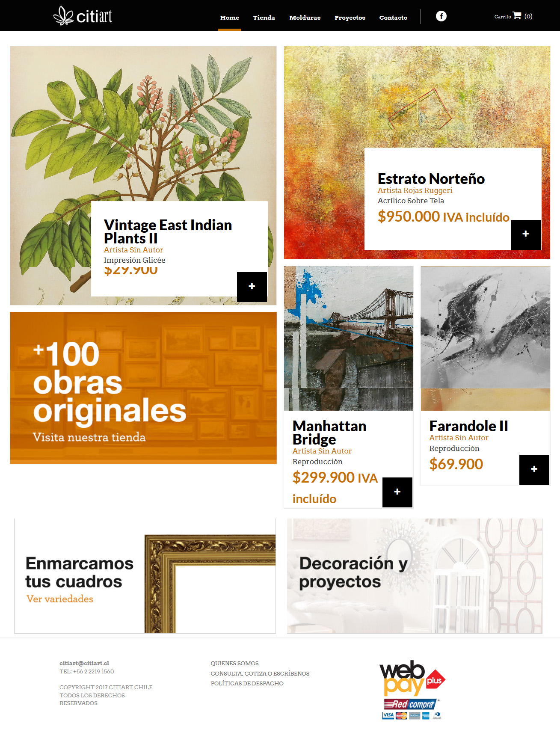Click Ver variedades under Enmarcamos tus cuadros
Viewport: 560px width, 738px height.
(x=60, y=599)
